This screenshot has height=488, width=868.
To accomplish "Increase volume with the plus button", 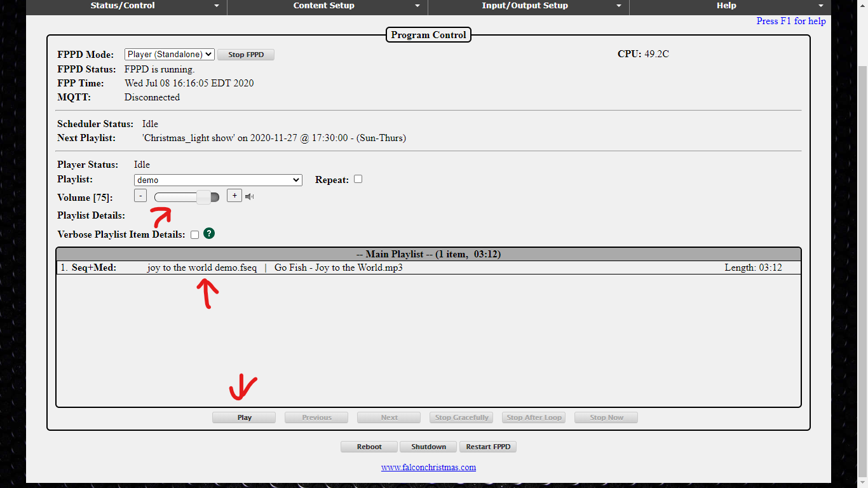I will (234, 196).
